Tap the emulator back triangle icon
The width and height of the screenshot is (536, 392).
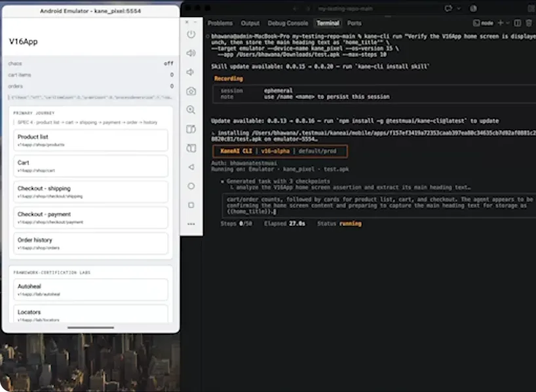(x=191, y=167)
